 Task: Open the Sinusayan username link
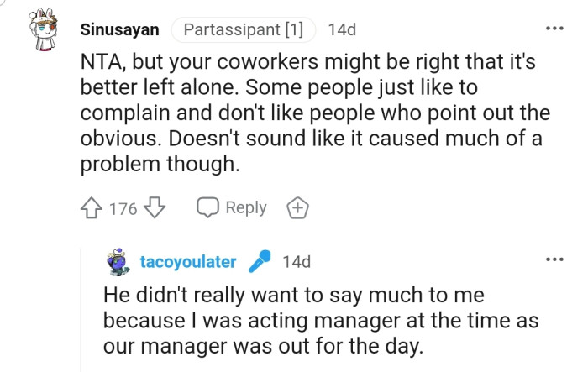(x=119, y=30)
